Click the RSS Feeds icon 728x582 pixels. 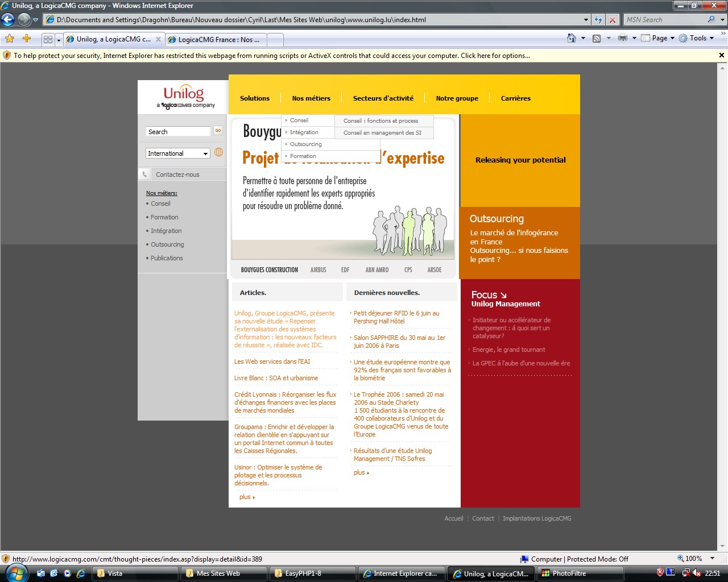[597, 38]
